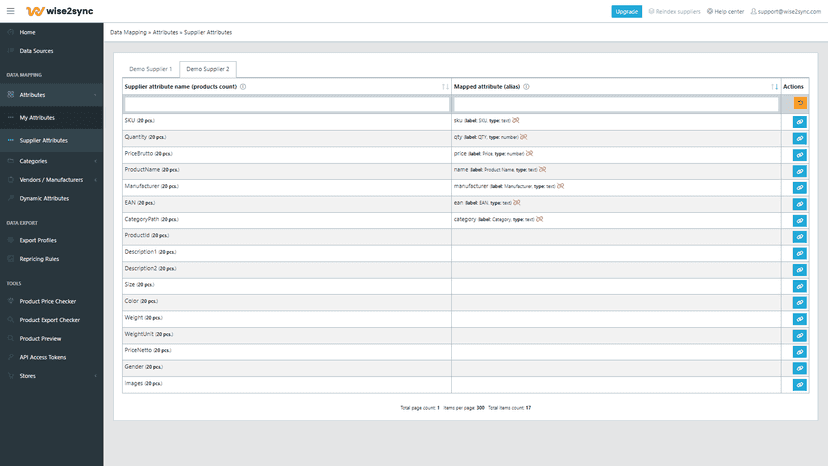Open Dynamic Attributes in sidebar
This screenshot has height=466, width=828.
point(44,199)
